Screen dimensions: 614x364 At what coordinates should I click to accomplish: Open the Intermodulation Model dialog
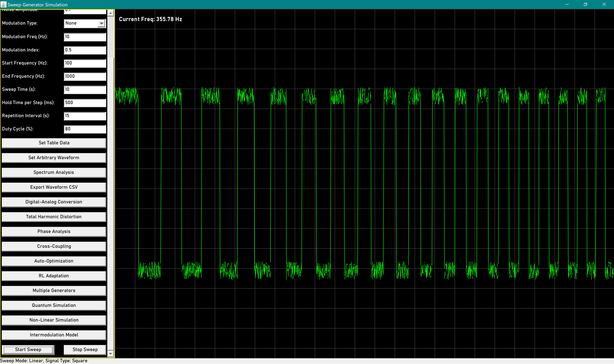[54, 335]
